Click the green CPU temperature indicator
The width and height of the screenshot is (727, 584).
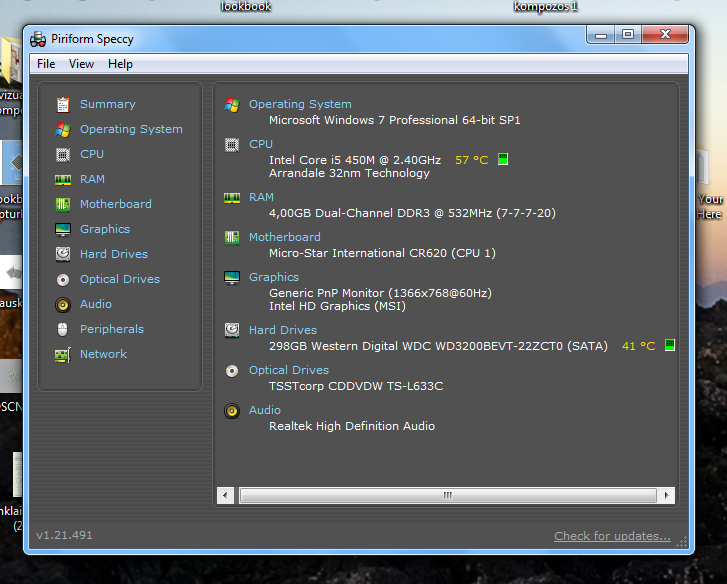(503, 159)
